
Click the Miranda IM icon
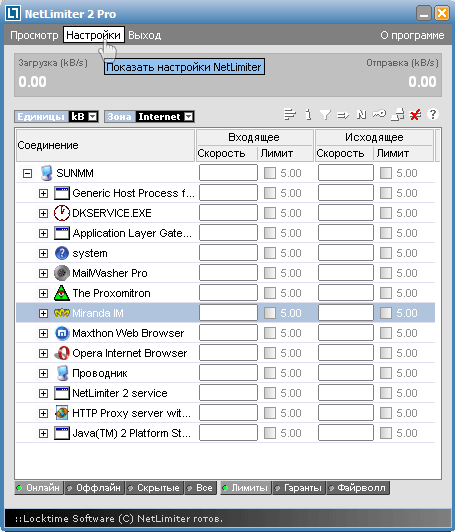pos(62,313)
